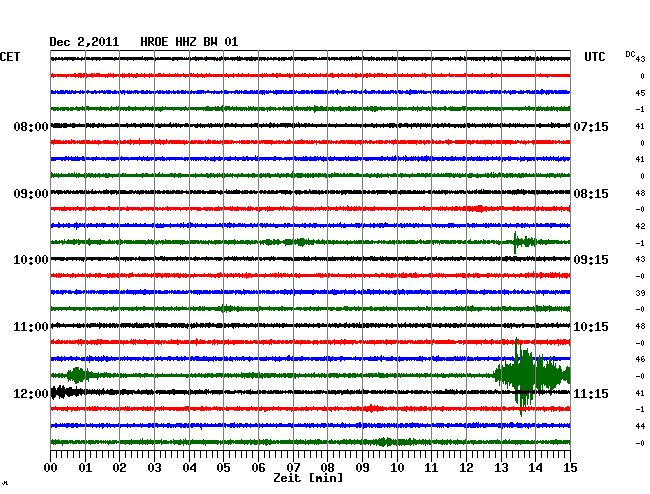Select the DC offset value 42
The height and width of the screenshot is (494, 650).
[x=640, y=226]
